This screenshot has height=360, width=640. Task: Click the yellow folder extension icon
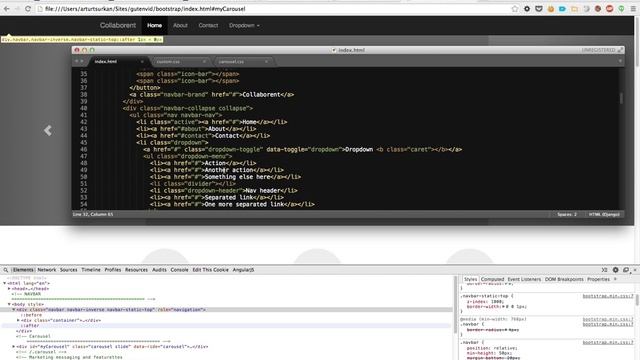point(574,9)
